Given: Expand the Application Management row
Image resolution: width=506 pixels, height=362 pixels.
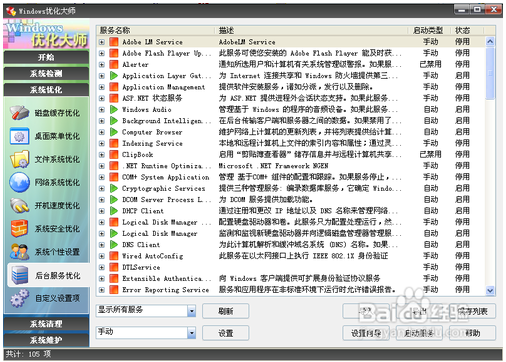Looking at the screenshot, I should pos(102,87).
